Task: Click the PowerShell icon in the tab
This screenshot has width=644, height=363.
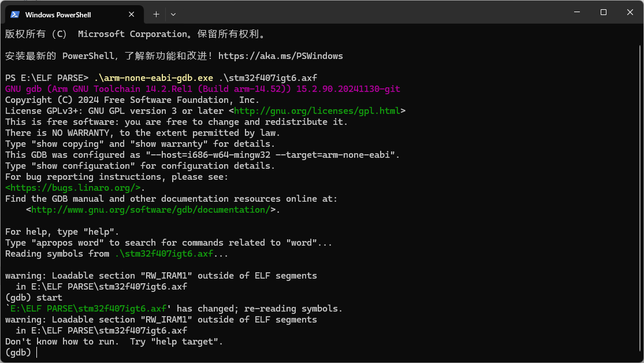Action: (x=15, y=14)
